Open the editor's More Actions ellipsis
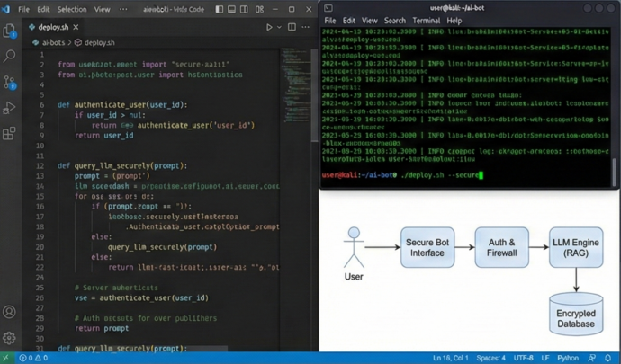Screen dimensions: 621x364 306,28
